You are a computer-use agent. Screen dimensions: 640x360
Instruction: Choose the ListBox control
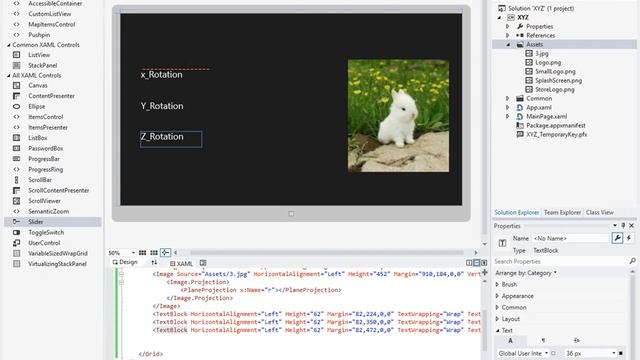click(x=38, y=138)
